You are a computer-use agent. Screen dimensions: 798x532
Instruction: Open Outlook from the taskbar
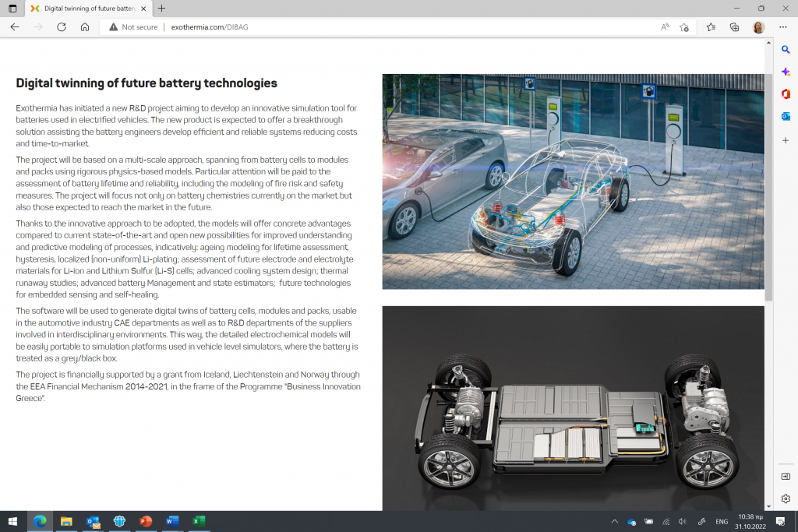[x=93, y=521]
